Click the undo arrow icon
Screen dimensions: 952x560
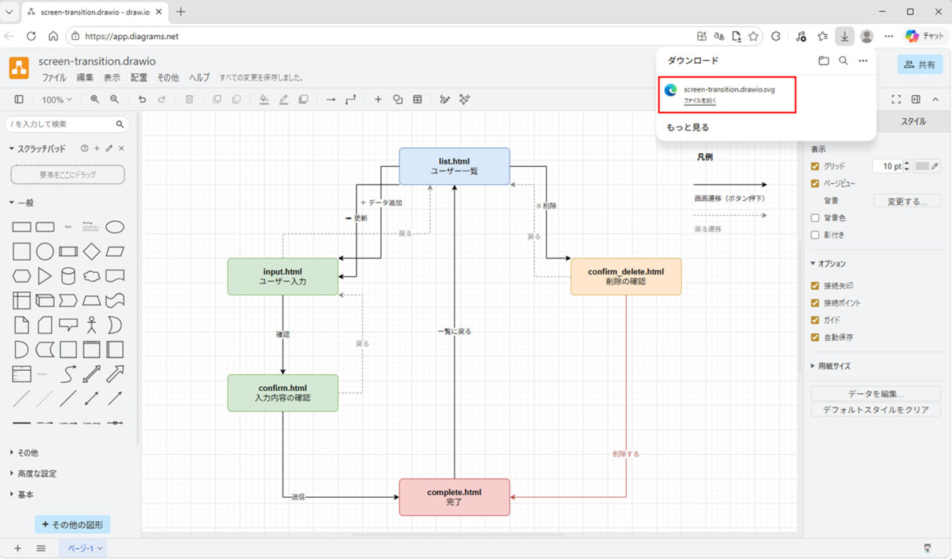click(142, 100)
